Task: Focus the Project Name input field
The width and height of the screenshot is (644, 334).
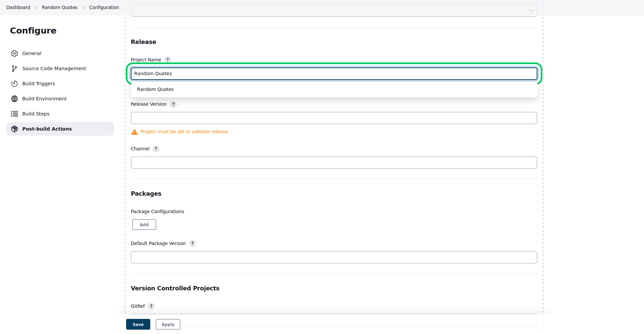Action: (334, 74)
